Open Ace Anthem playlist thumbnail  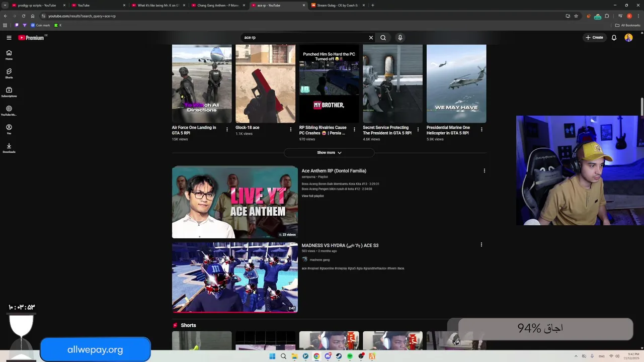pos(235,203)
